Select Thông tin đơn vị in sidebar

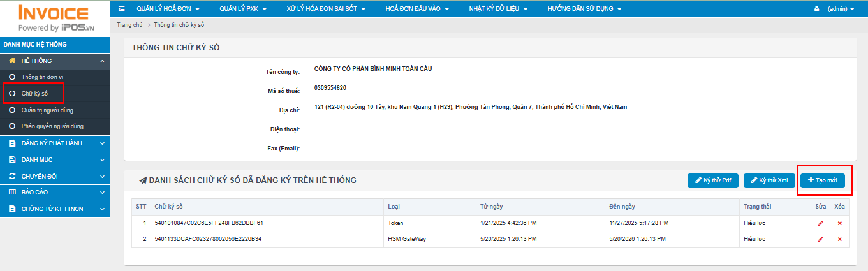[x=42, y=77]
